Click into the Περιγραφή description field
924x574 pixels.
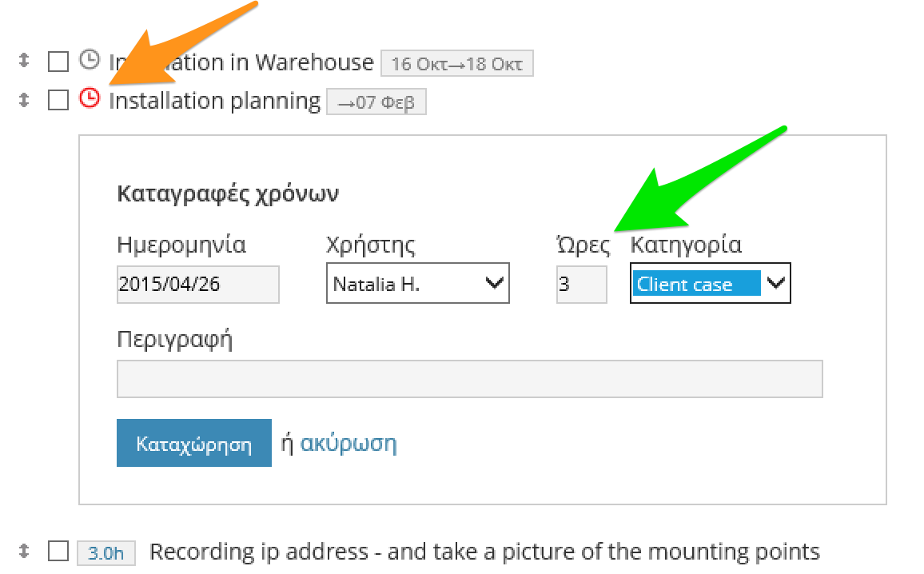click(469, 379)
